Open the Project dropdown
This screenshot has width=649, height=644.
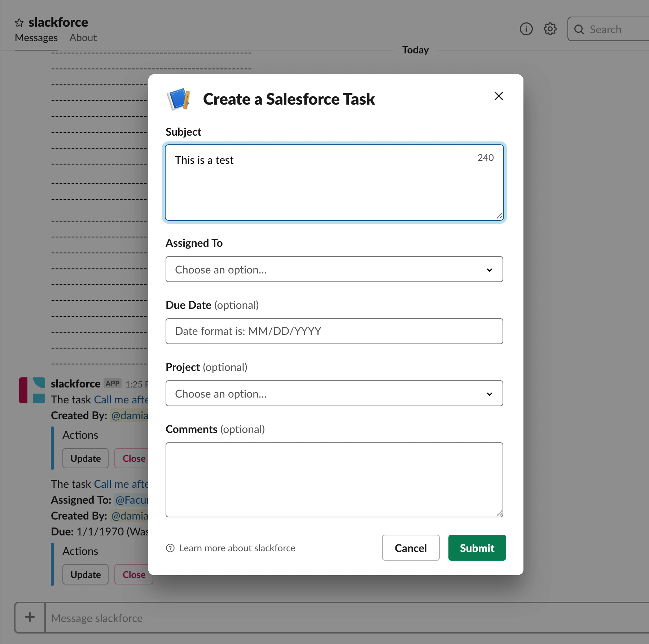pos(334,393)
